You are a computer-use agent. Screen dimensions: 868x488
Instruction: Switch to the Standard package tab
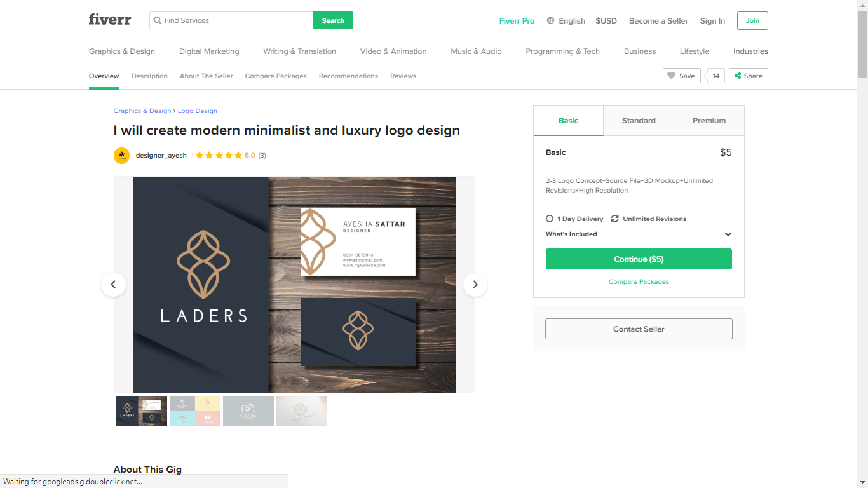[639, 121]
